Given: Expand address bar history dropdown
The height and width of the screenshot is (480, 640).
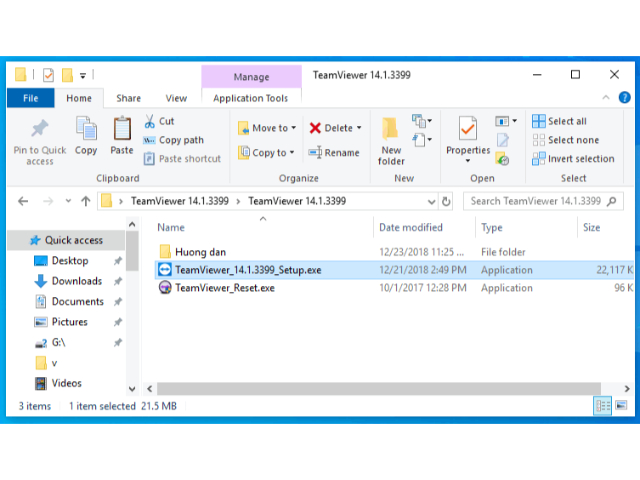Looking at the screenshot, I should pos(431,202).
